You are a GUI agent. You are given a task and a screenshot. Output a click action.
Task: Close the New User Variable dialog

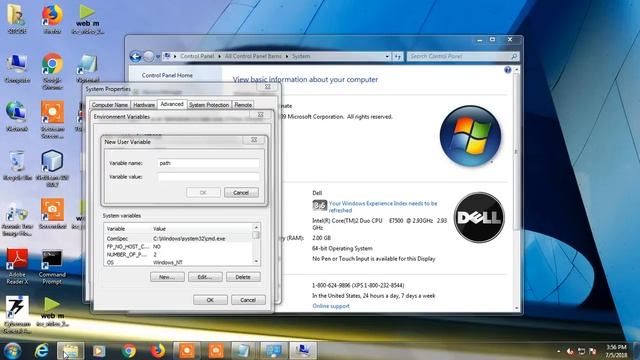pyautogui.click(x=254, y=140)
